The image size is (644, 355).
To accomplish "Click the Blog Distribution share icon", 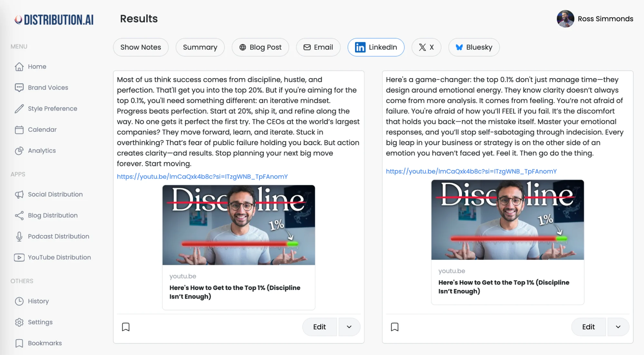I will click(x=19, y=215).
